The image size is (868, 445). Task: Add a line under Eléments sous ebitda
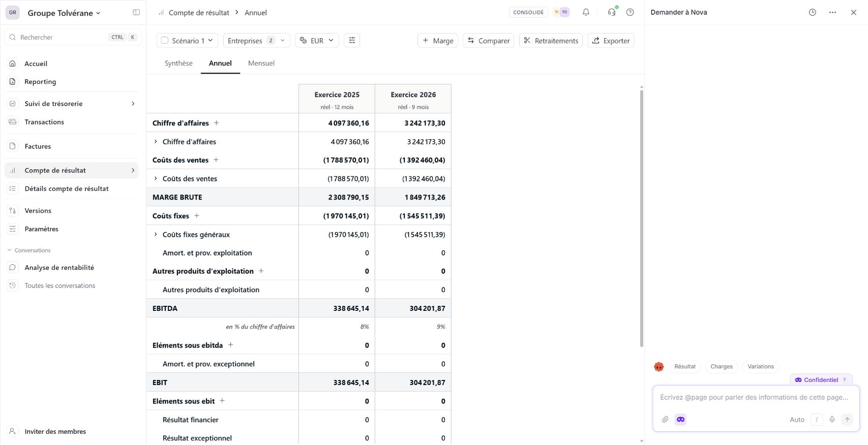pos(230,345)
